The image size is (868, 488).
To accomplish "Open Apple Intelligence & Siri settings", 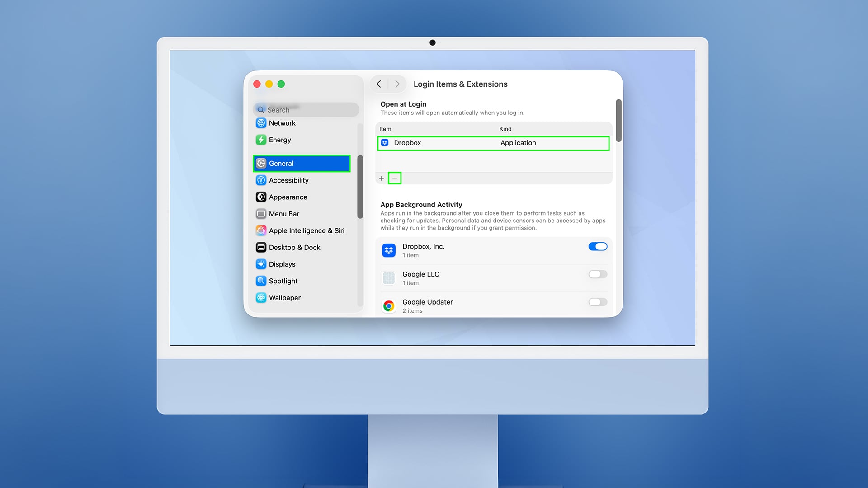I will [302, 230].
